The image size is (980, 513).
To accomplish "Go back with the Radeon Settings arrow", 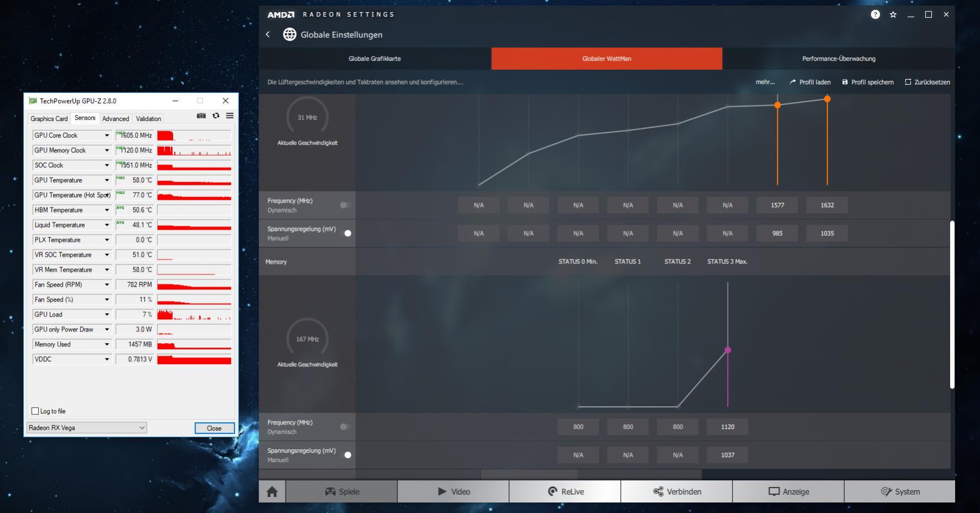I will (x=268, y=34).
